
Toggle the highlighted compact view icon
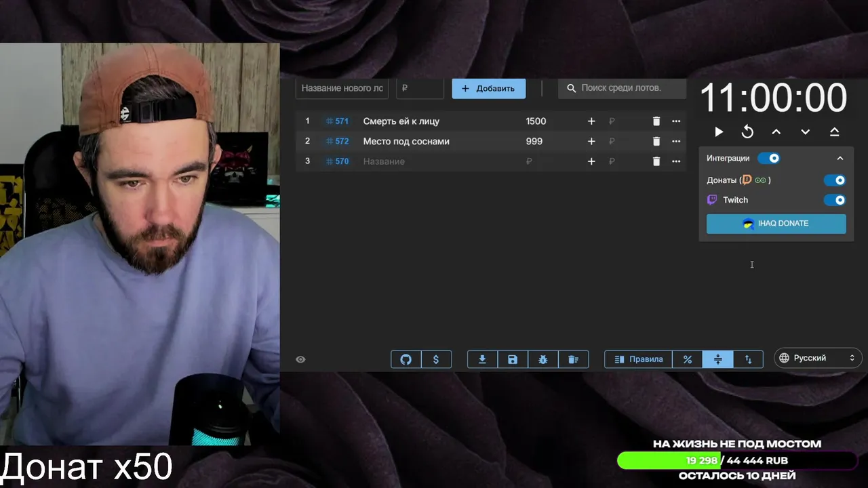718,359
